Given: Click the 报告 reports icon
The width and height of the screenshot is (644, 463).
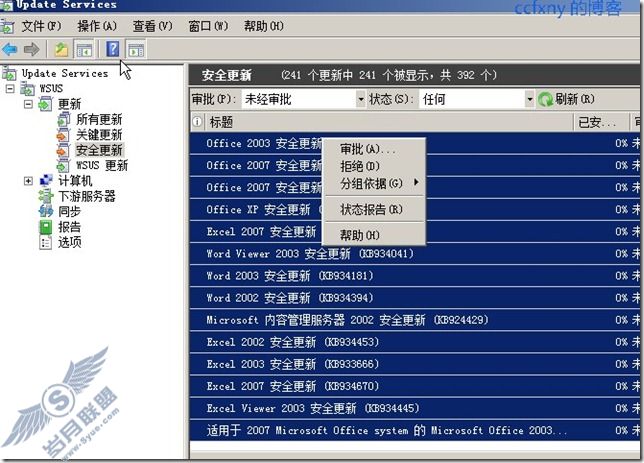Looking at the screenshot, I should pos(46,227).
